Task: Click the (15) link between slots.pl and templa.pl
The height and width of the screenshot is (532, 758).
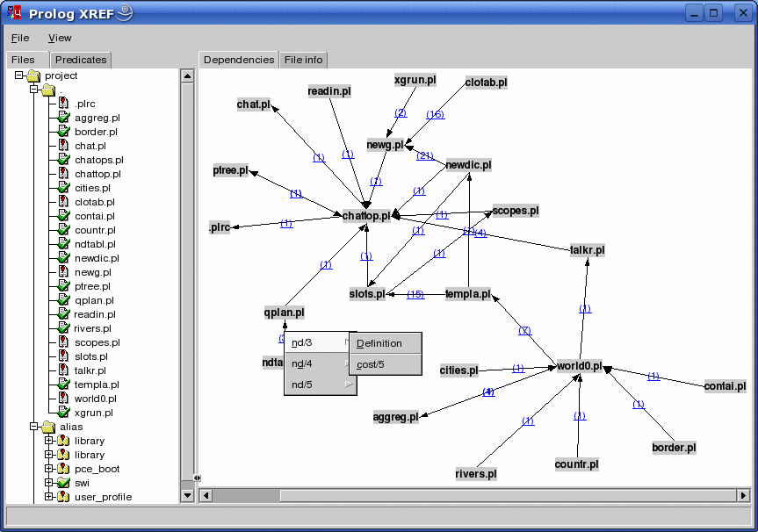Action: (415, 294)
